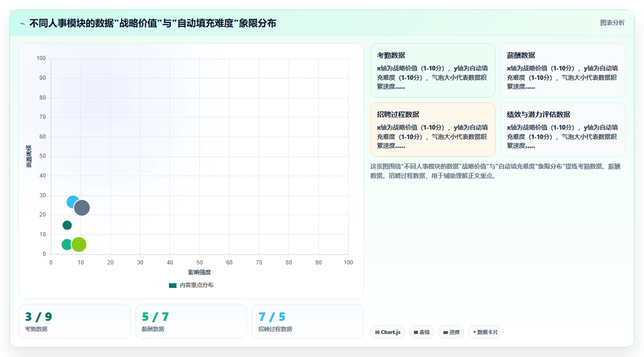Image resolution: width=644 pixels, height=357 pixels.
Task: Click the x-axis tick label 50
Action: click(x=199, y=263)
